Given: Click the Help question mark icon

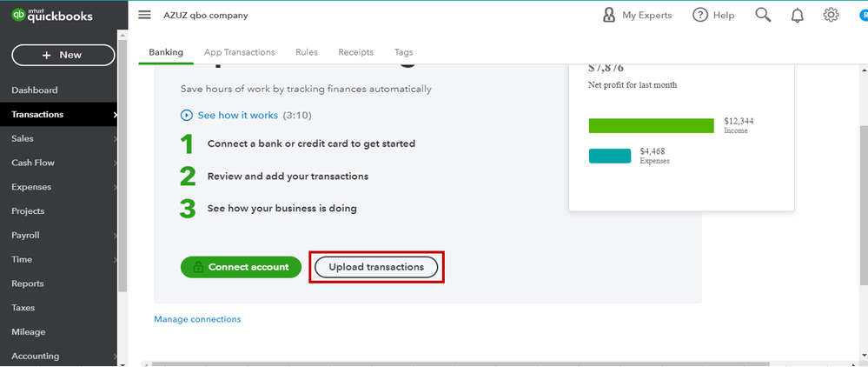Looking at the screenshot, I should [700, 15].
